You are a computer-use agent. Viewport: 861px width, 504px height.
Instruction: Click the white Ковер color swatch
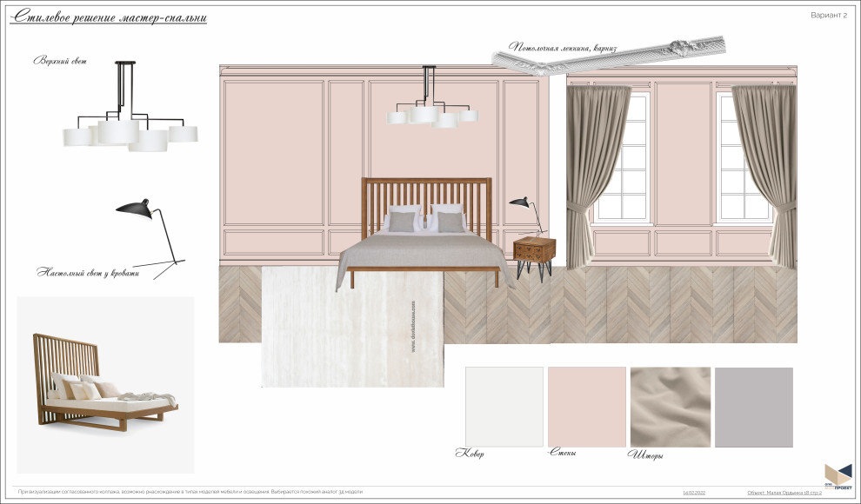pyautogui.click(x=504, y=407)
